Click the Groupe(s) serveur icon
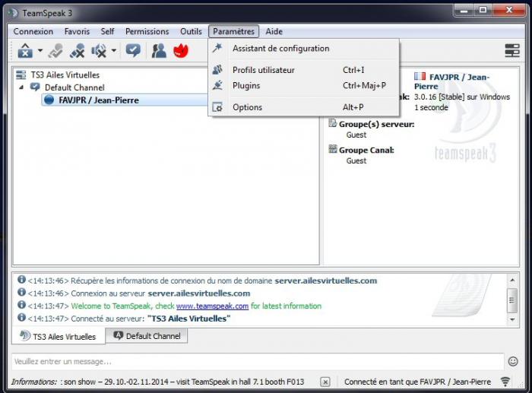This screenshot has width=532, height=393. 333,123
